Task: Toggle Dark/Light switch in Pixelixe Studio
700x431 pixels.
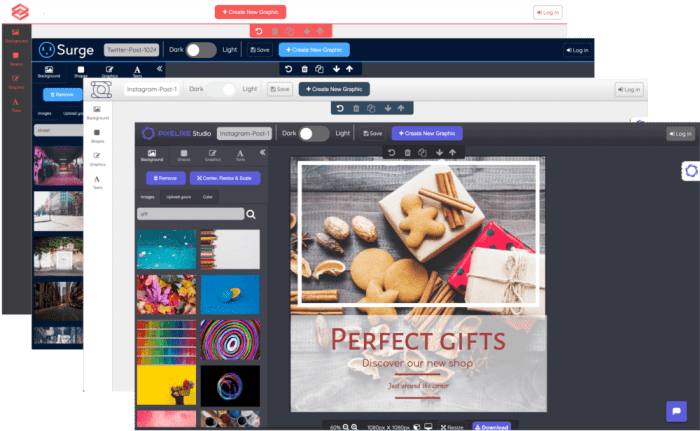Action: click(314, 134)
